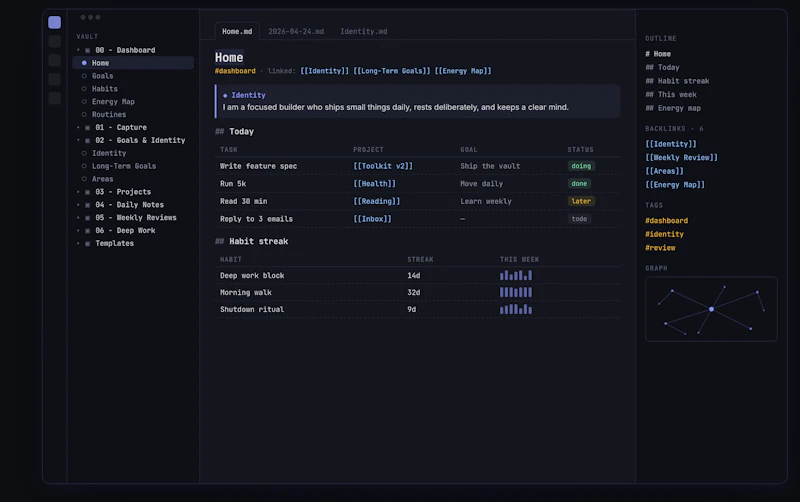Viewport: 800px width, 502px height.
Task: Filter by #identity tag in the Tags panel
Action: tap(664, 235)
